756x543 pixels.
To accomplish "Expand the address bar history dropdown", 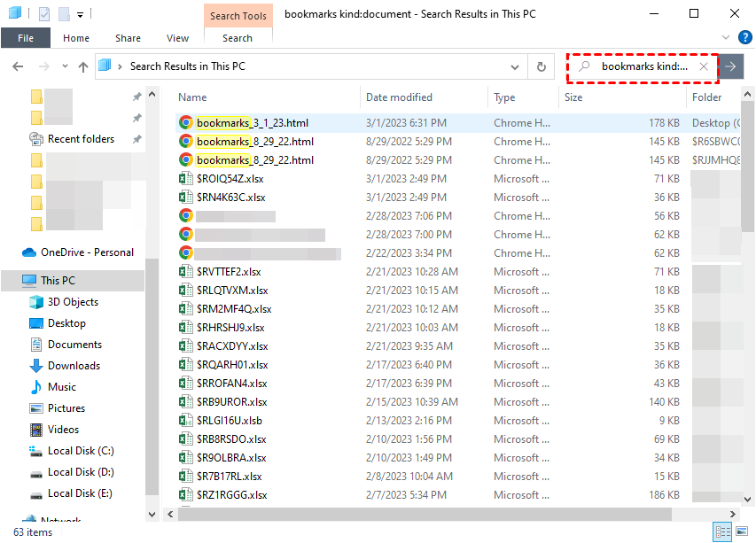I will (515, 67).
